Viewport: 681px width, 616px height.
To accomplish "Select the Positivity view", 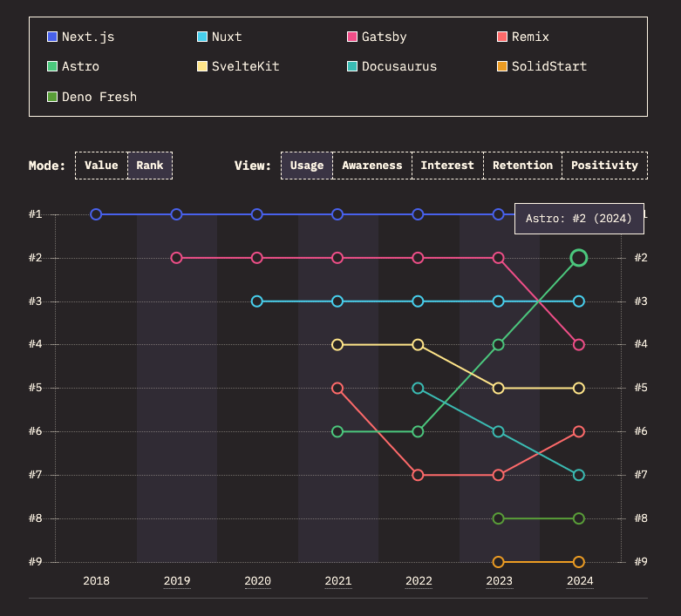I will tap(604, 166).
